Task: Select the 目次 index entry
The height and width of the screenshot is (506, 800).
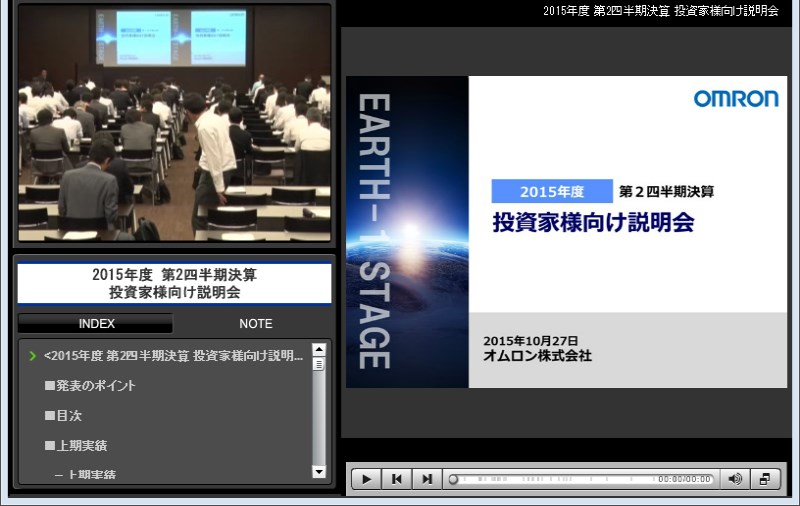Action: click(63, 416)
